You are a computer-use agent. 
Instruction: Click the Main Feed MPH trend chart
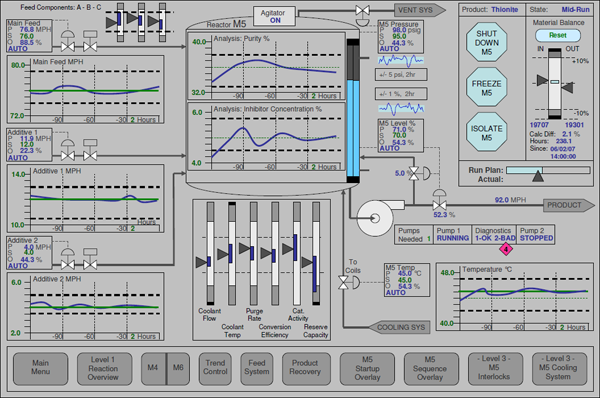click(86, 90)
